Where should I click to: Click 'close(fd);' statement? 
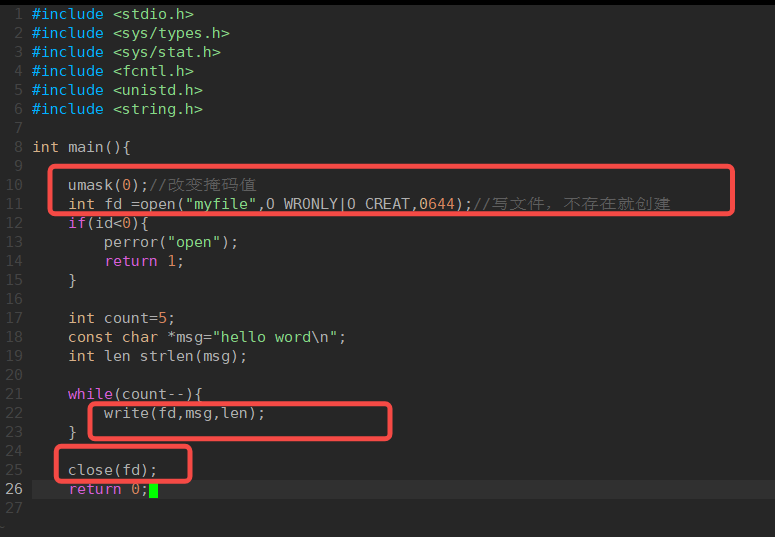[x=113, y=470]
